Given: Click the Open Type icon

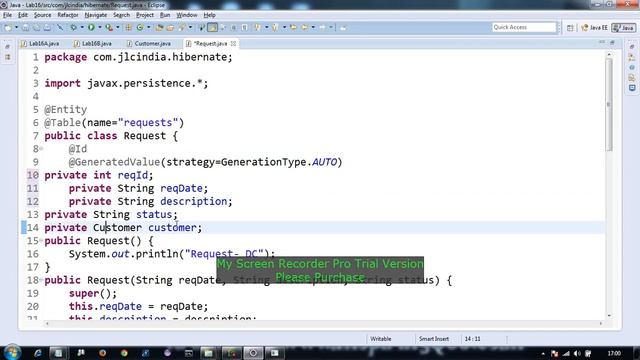Looking at the screenshot, I should tap(159, 27).
